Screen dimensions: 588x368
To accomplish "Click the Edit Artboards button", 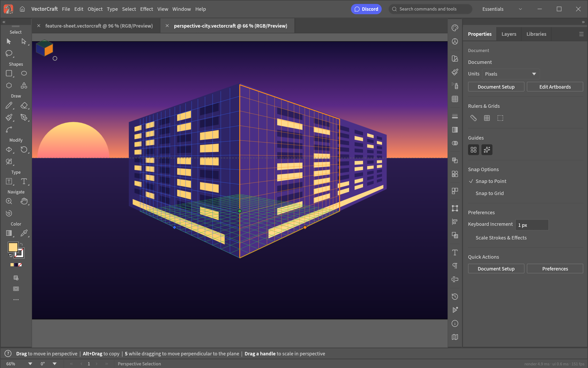I will point(555,87).
